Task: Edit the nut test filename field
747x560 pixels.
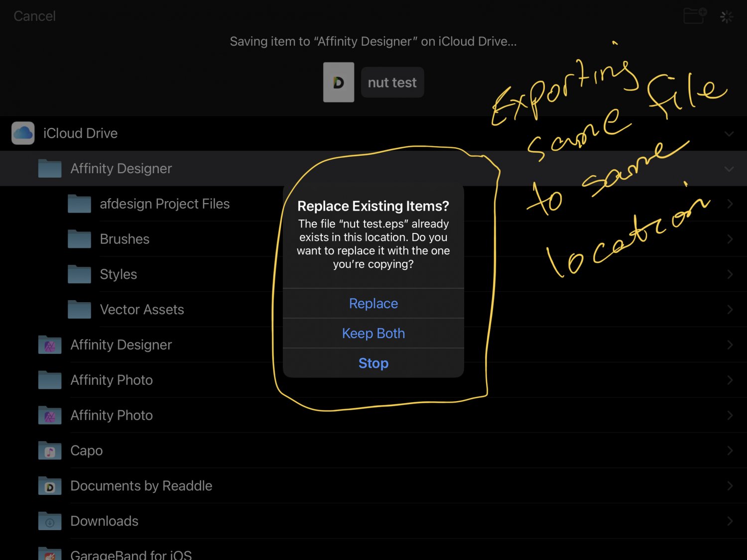Action: point(392,82)
